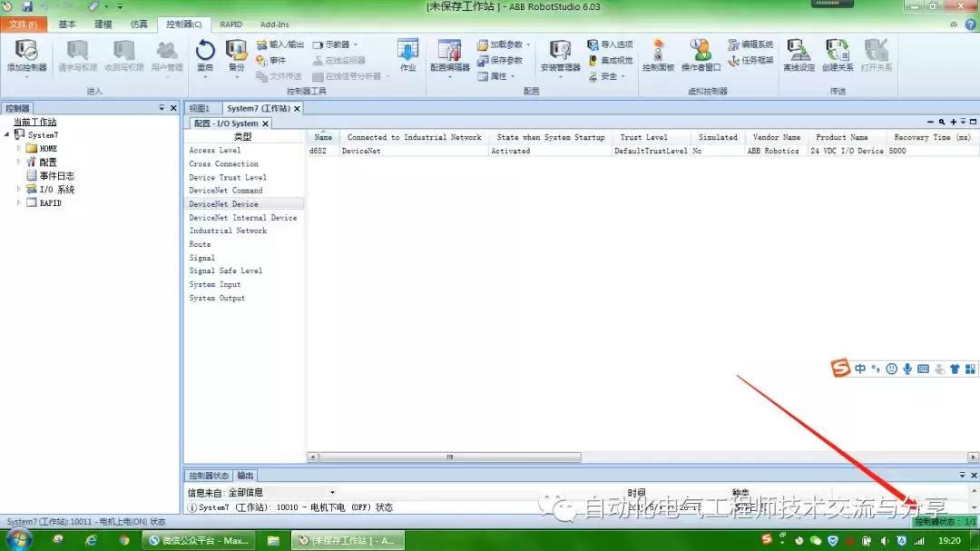Click Create Relation (创建关系)
The width and height of the screenshot is (980, 551).
[838, 54]
